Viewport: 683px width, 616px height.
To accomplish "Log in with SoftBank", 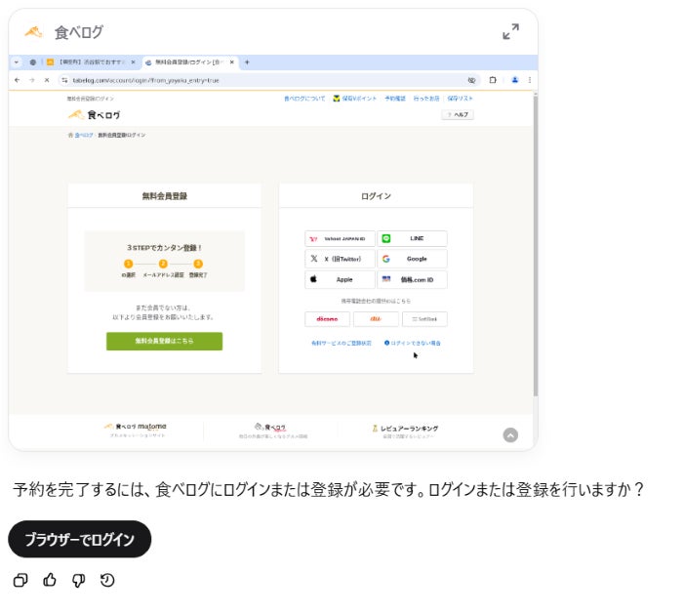I will (424, 319).
